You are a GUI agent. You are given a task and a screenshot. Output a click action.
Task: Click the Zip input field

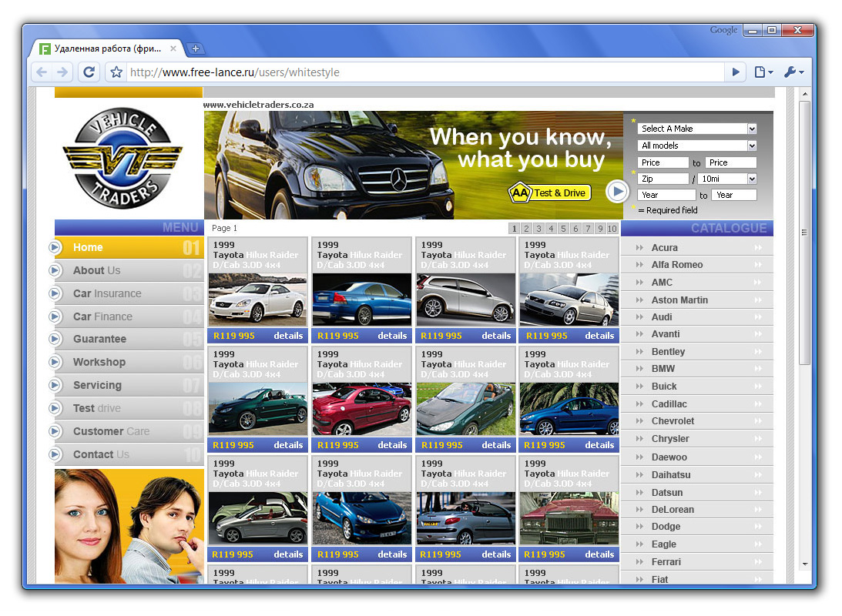[663, 179]
